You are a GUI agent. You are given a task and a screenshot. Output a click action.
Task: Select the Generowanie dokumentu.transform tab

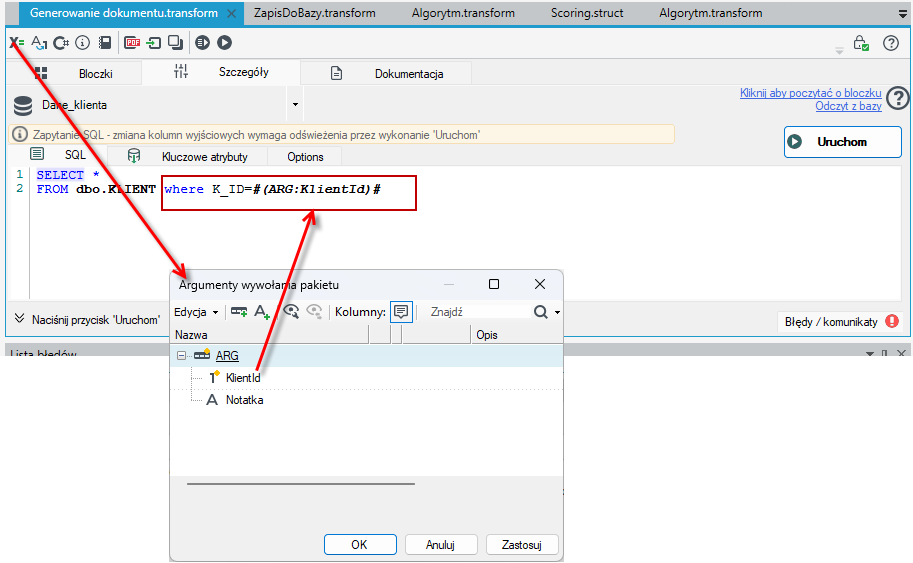pos(123,13)
